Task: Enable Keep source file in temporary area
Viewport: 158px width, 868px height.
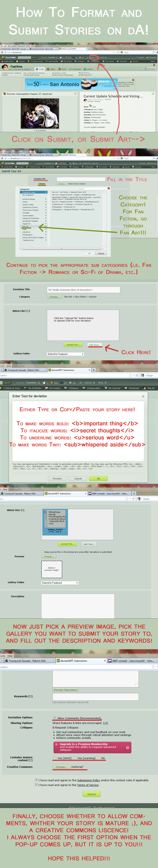Action: tap(42, 552)
